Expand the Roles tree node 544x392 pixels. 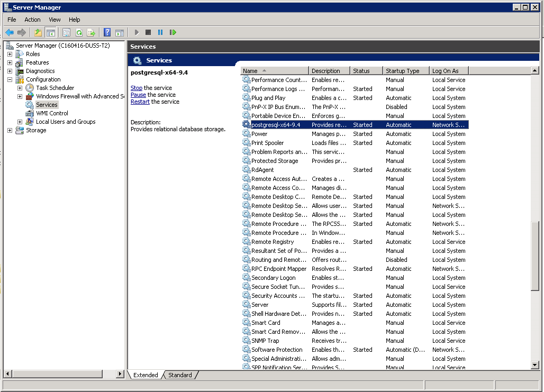pyautogui.click(x=10, y=54)
